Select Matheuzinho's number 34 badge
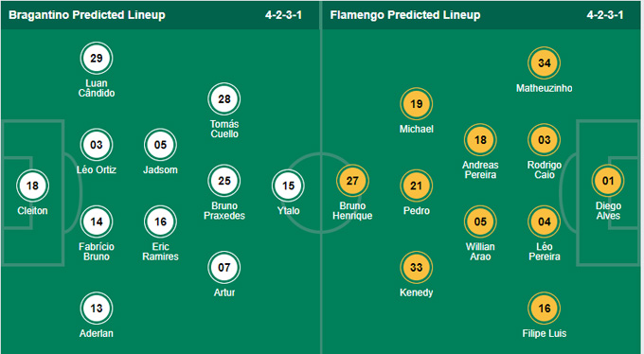 545,62
